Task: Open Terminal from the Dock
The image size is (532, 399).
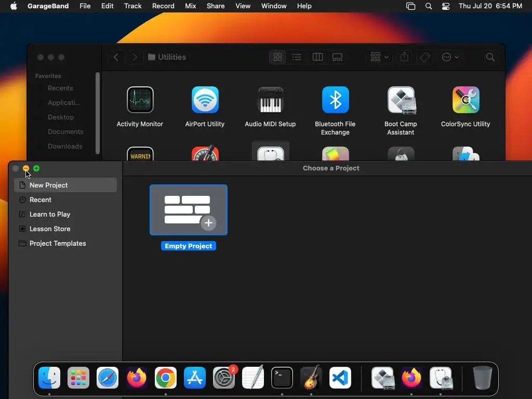Action: [x=282, y=378]
